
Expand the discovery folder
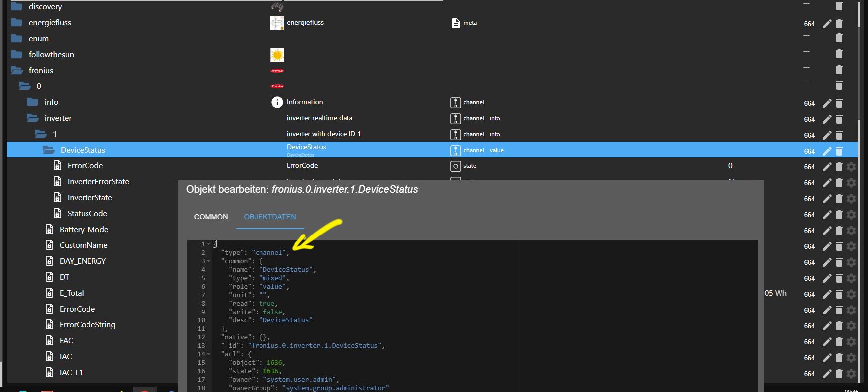pos(16,6)
